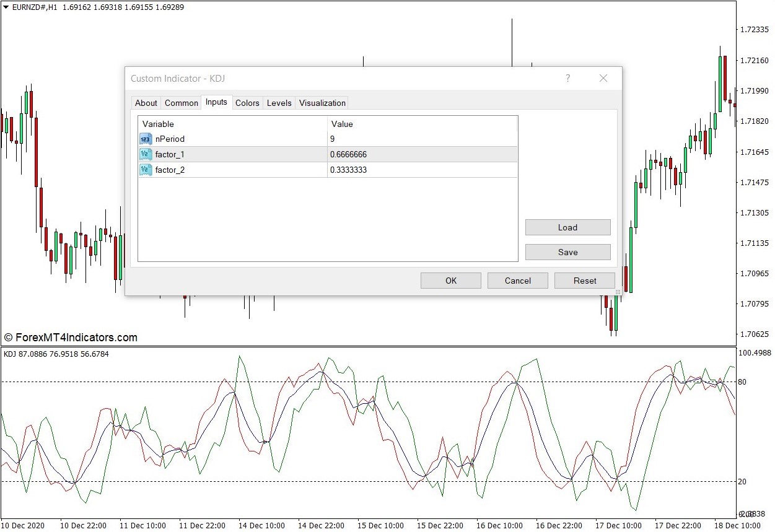Close the KDJ custom indicator dialog
Image resolution: width=775 pixels, height=532 pixels.
[x=603, y=78]
